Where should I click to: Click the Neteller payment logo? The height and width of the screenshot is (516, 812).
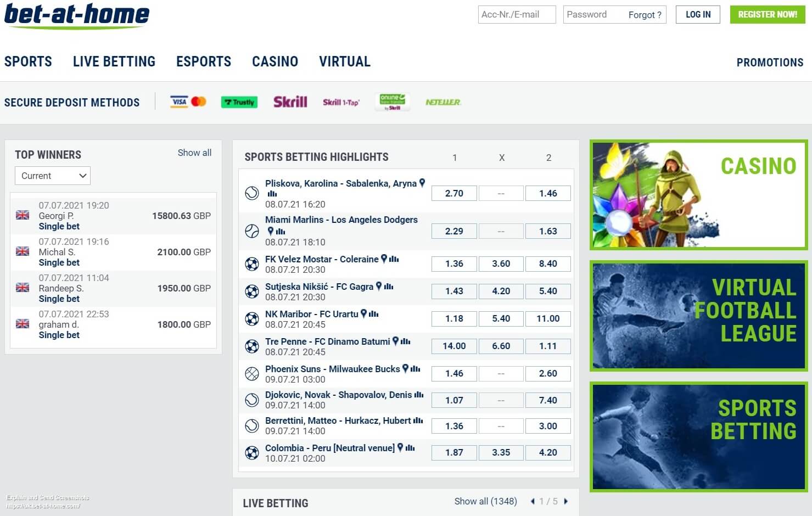coord(443,102)
